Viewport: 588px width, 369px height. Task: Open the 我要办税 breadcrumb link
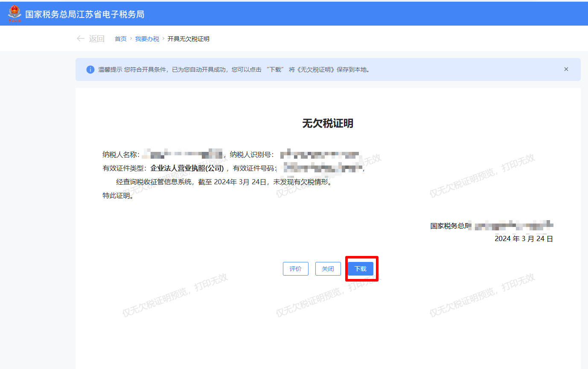147,39
